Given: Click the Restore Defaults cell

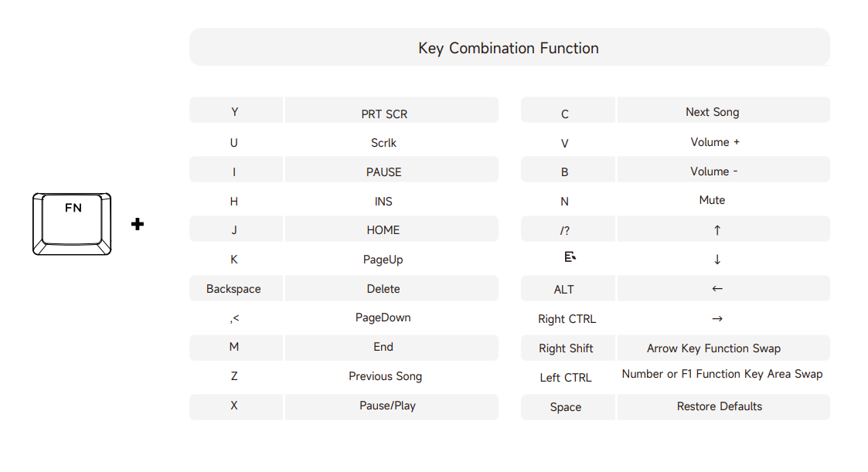Looking at the screenshot, I should point(723,407).
